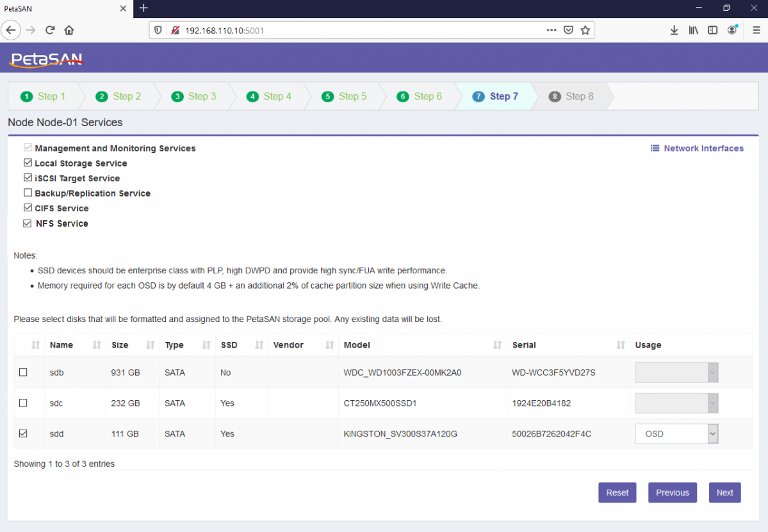Viewport: 768px width, 532px height.
Task: Click Management and Monitoring Services checkbox
Action: (28, 148)
